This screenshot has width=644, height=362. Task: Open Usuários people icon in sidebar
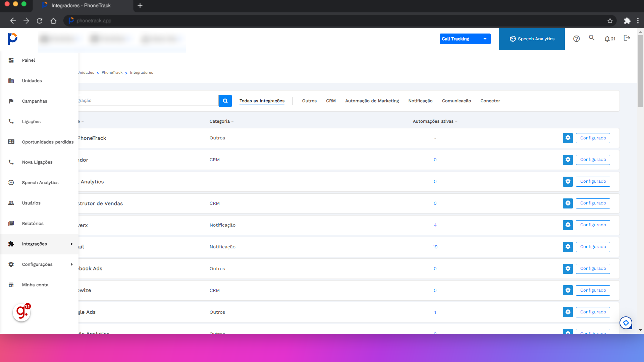click(11, 203)
